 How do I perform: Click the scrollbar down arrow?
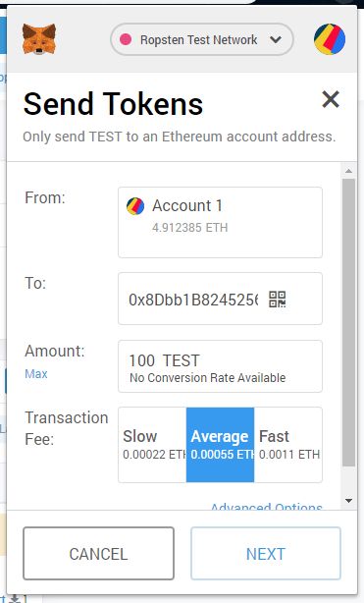point(348,501)
